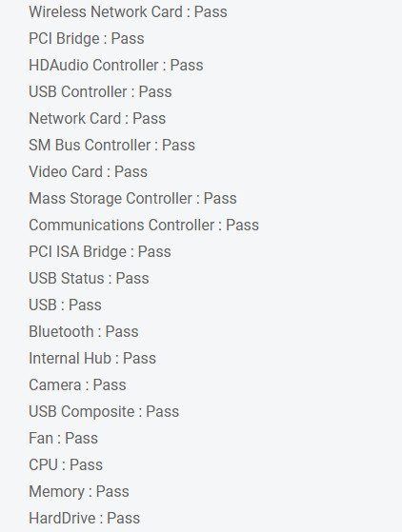Click the Memory : Pass entry
Viewport: 402px width, 532px height.
pos(79,491)
